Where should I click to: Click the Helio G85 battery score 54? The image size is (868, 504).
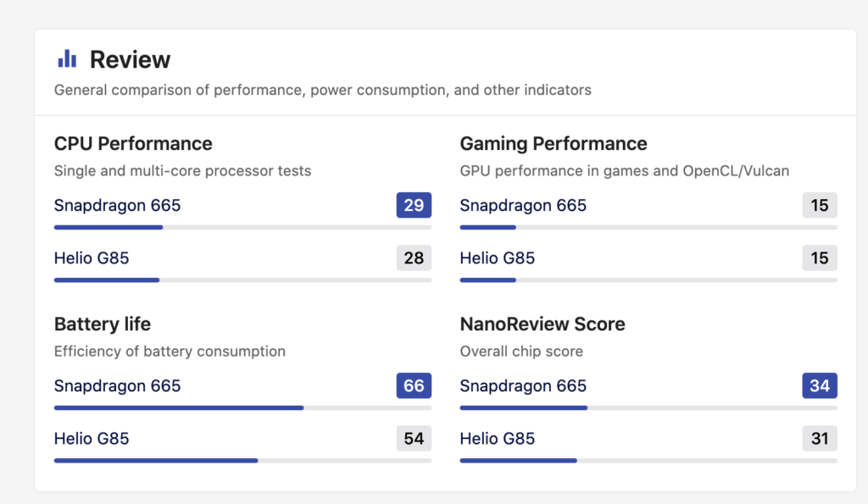click(414, 438)
